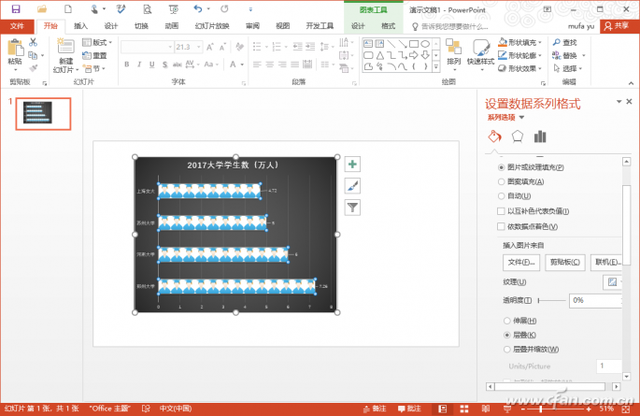Select the Fill & Line paint bucket tab
The width and height of the screenshot is (640, 416).
[494, 137]
